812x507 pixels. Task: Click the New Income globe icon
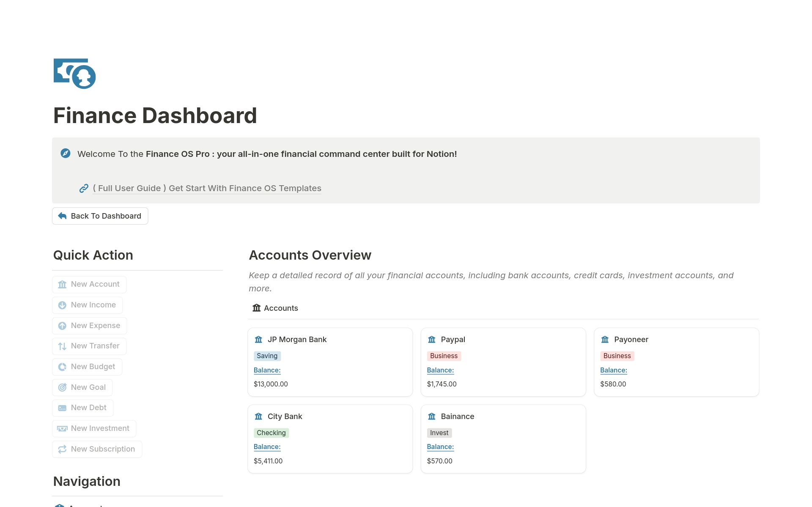click(62, 304)
